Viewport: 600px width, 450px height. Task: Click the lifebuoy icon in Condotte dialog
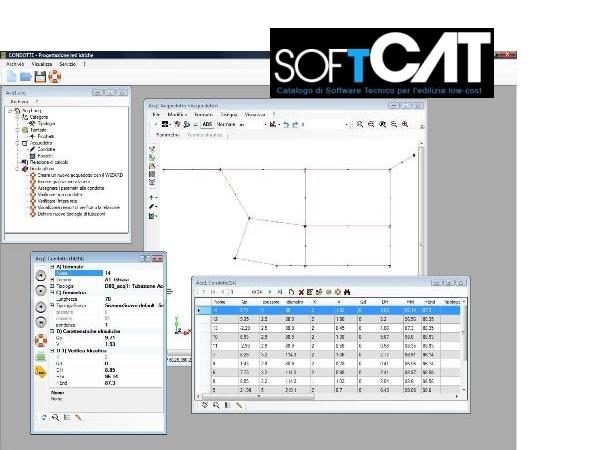(41, 340)
